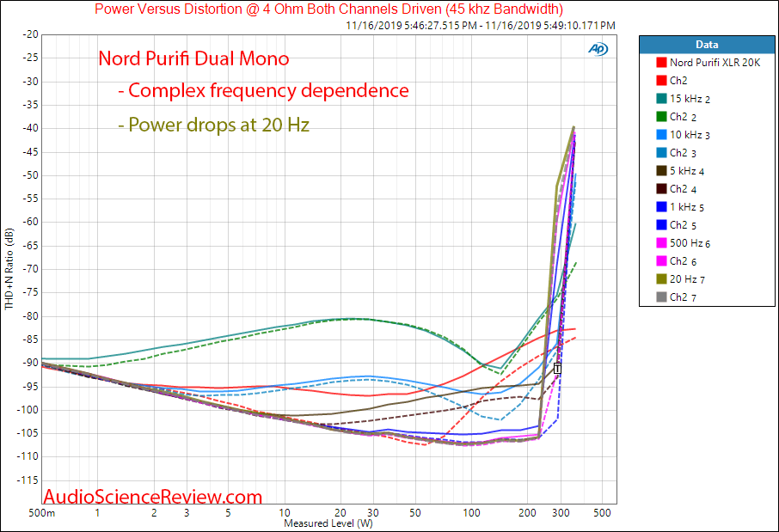This screenshot has width=779, height=532.
Task: Click the unnumbered 'Ch2' legend label
Action: (x=678, y=81)
